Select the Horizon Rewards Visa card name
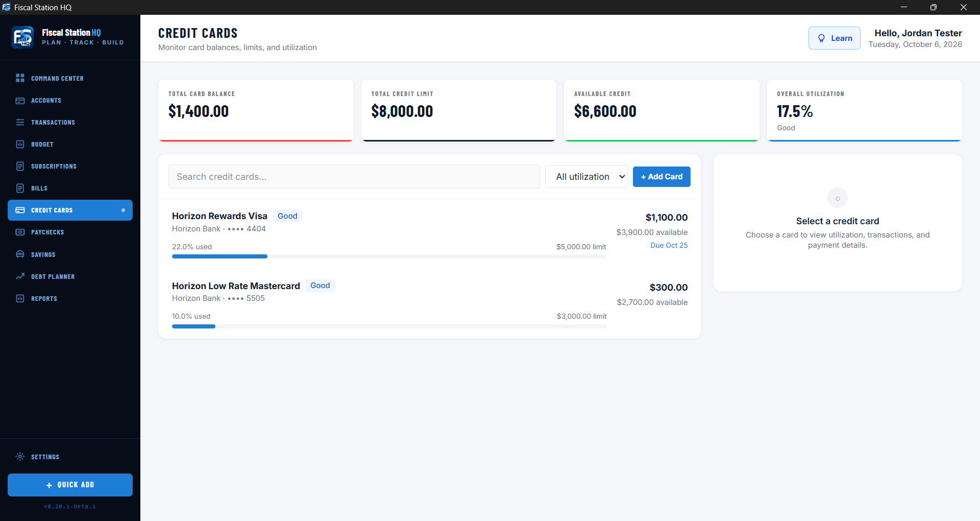 (x=219, y=216)
